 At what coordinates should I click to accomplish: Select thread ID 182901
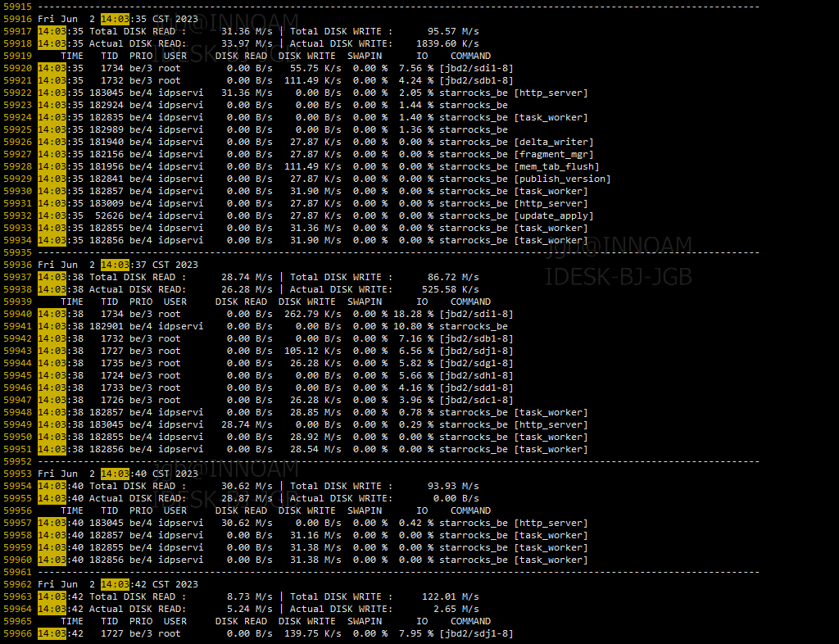point(106,326)
